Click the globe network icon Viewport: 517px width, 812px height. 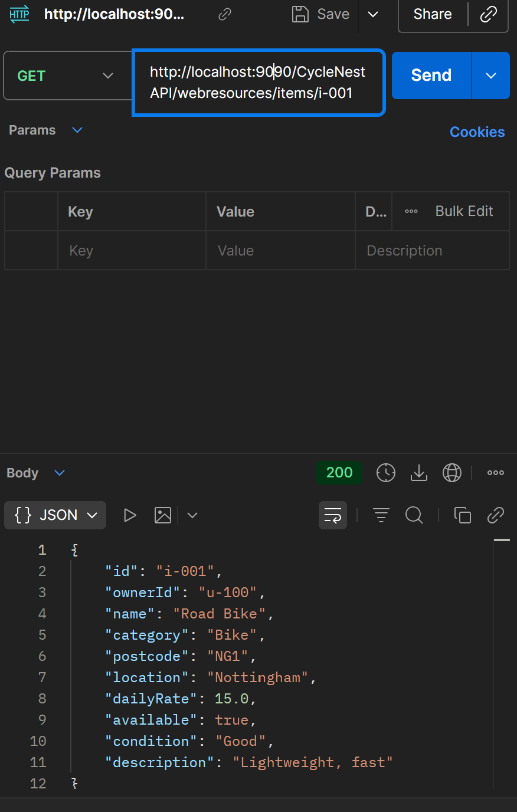point(452,473)
